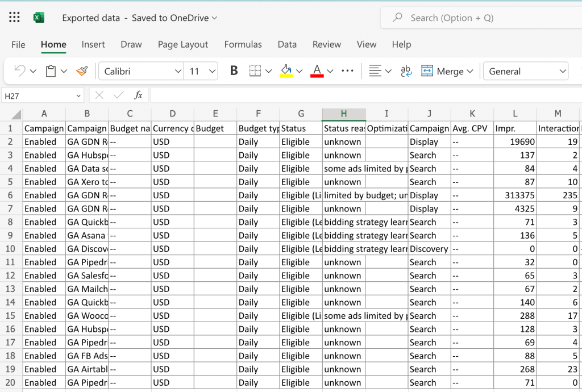Select column H by its header
Viewport: 582px width, 392px height.
(x=344, y=113)
